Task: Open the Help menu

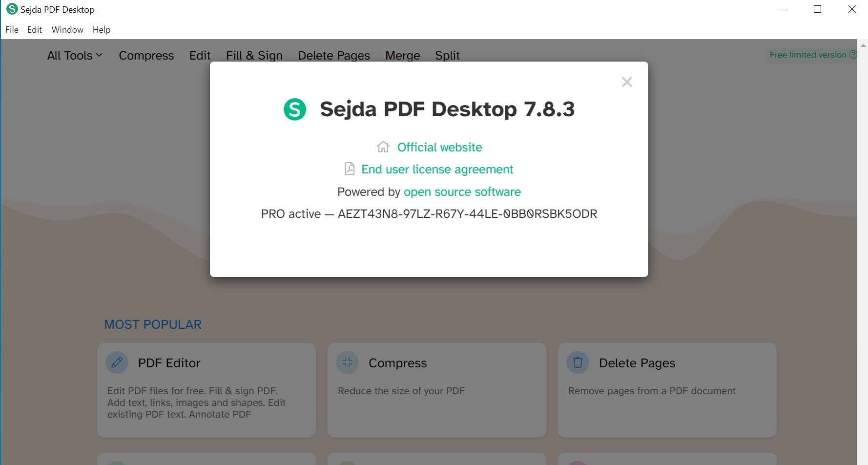Action: tap(102, 30)
